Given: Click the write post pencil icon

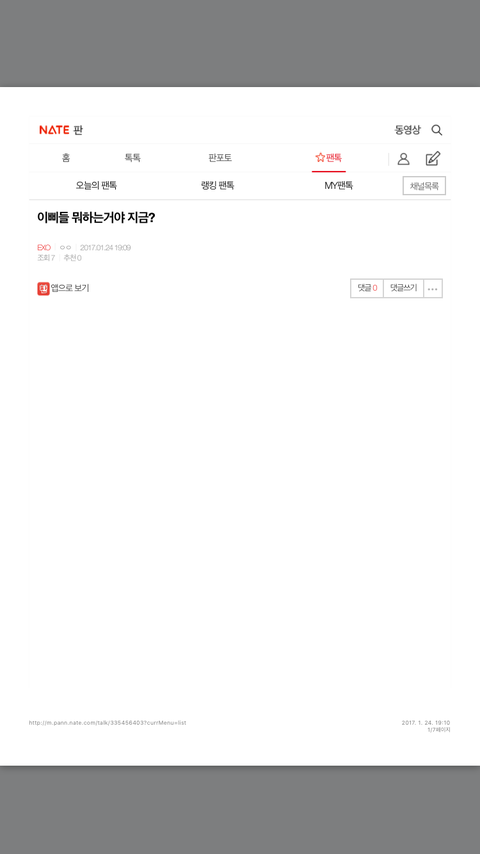Looking at the screenshot, I should 433,158.
